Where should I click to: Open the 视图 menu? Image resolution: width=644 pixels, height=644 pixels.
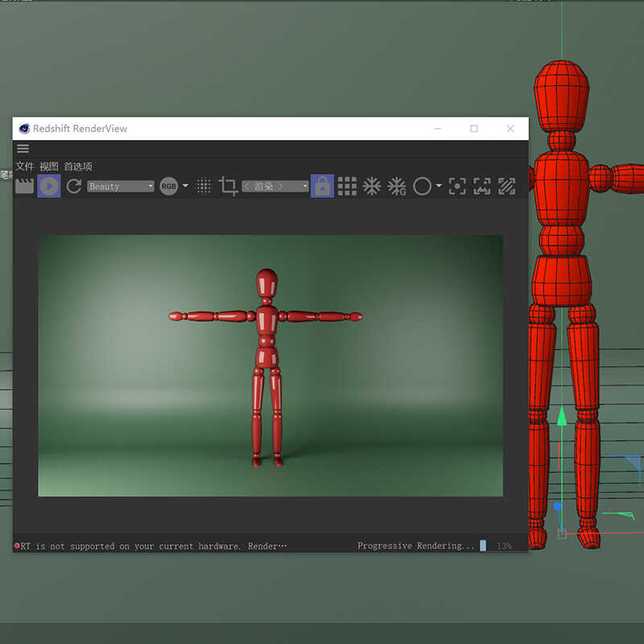(48, 165)
